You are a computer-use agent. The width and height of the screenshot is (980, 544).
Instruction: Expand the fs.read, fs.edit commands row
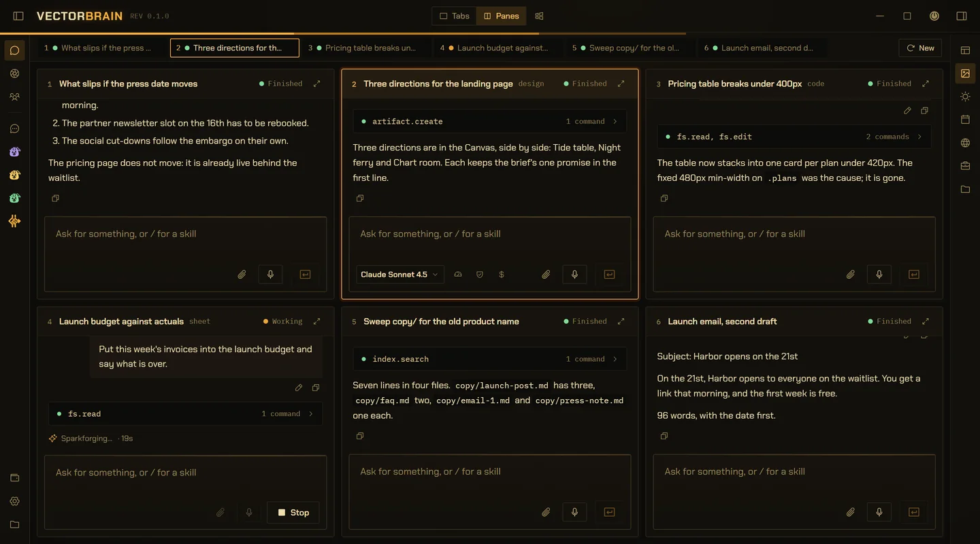[794, 137]
